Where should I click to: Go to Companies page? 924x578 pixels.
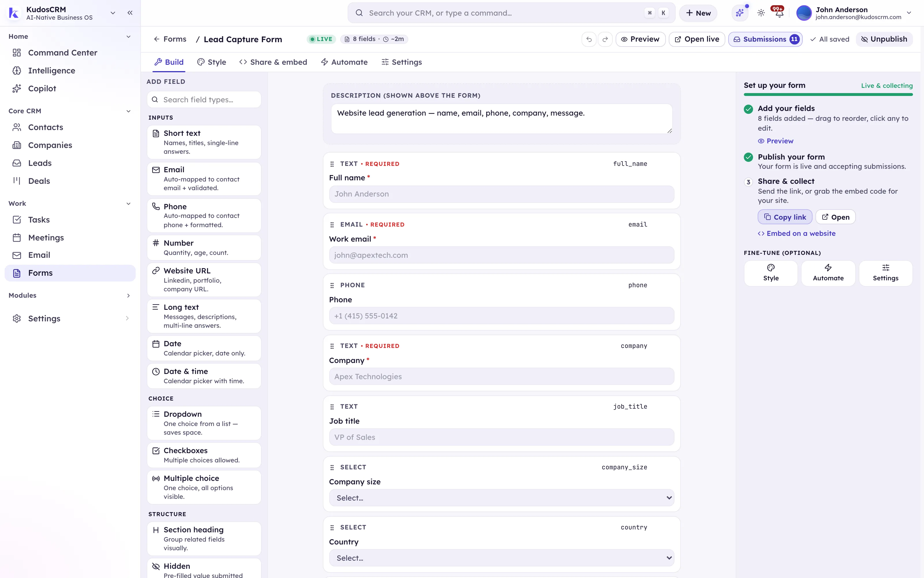[70, 145]
